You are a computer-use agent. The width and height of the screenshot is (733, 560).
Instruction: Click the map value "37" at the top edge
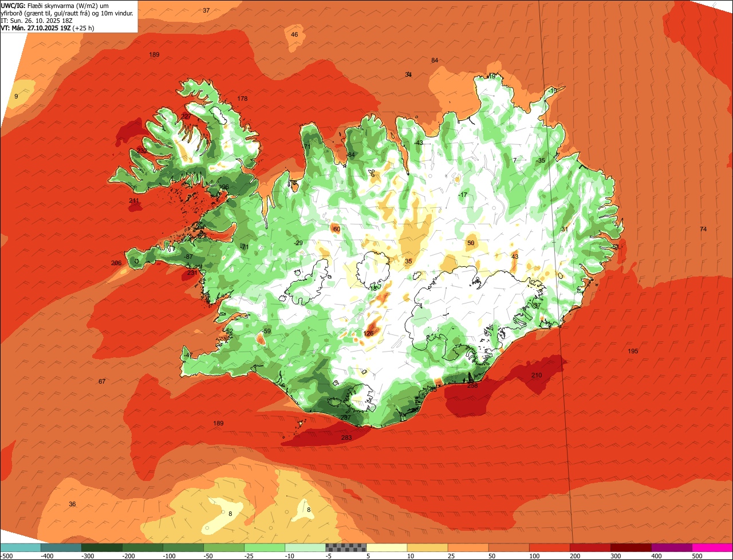pos(206,10)
